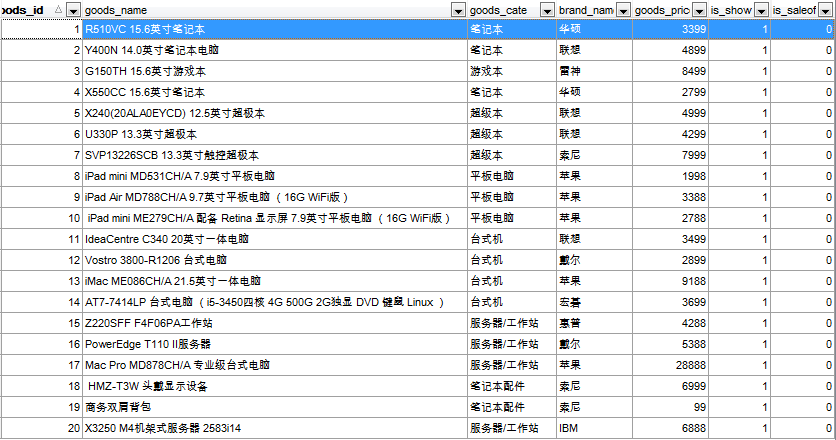Screen dimensions: 836x440
Task: Select cell 'X3250 M4机架式服务器 2583i14'
Action: point(275,428)
